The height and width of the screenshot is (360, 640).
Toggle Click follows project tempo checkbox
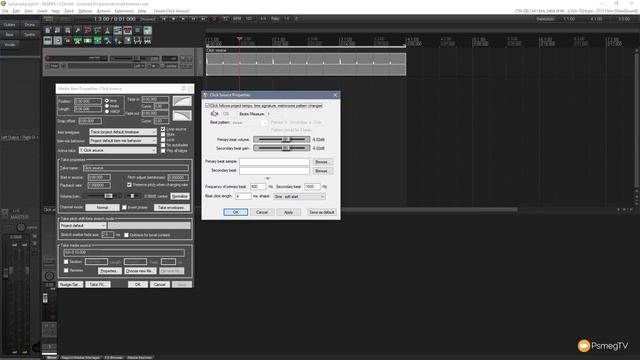pos(208,106)
